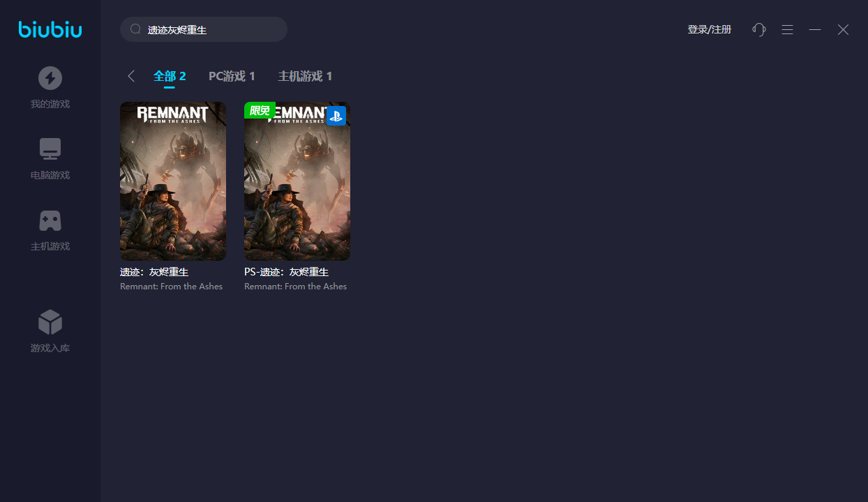Click 主机游戏 sidebar label
Viewport: 868px width, 502px height.
click(50, 247)
